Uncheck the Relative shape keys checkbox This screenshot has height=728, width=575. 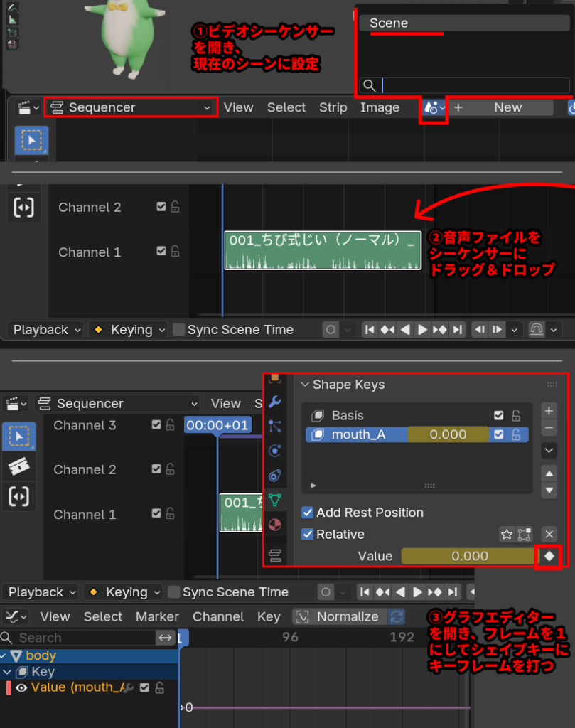point(308,535)
